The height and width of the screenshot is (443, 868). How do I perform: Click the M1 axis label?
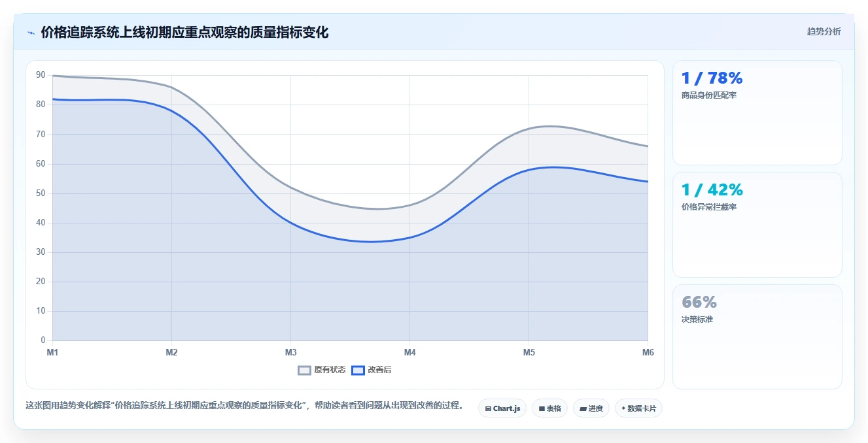point(52,352)
